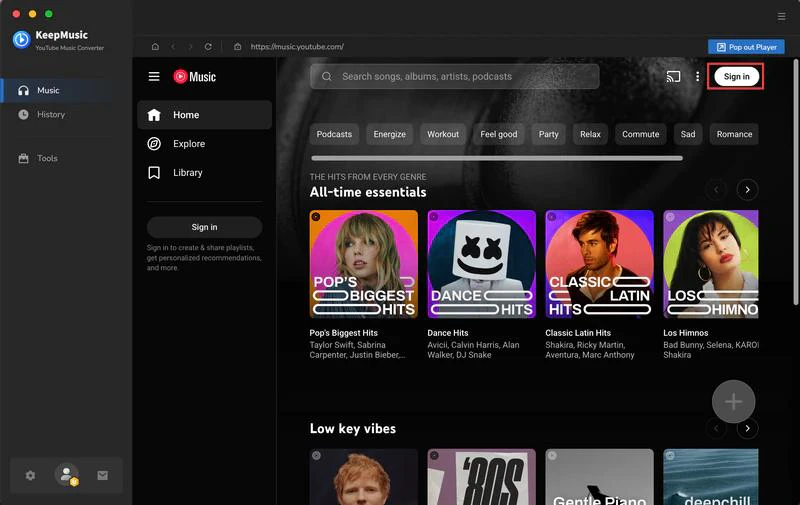Open KeepMusic settings gear icon

click(30, 475)
